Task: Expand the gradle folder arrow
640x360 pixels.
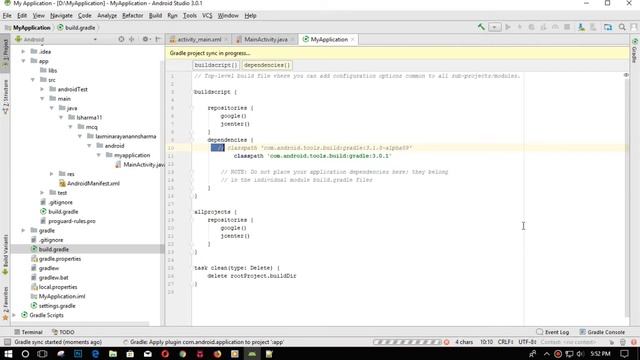Action: coord(23,230)
